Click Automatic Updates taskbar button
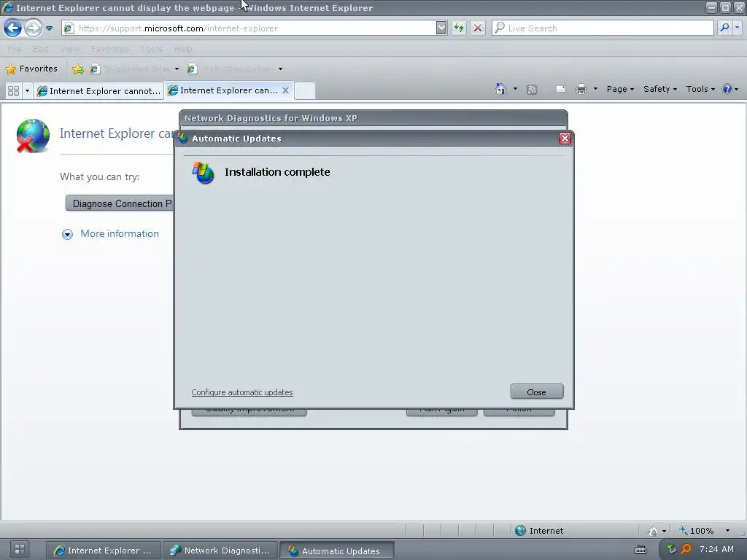Image resolution: width=747 pixels, height=560 pixels. 336,551
